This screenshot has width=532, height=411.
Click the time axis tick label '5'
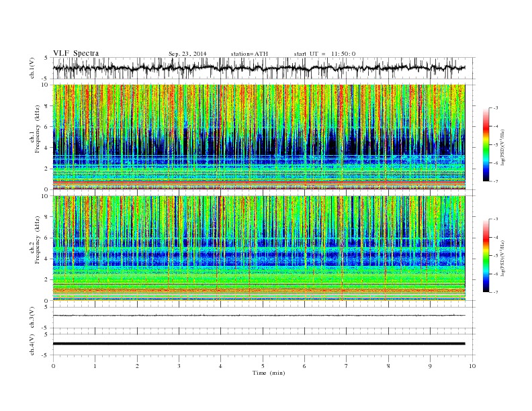coord(263,366)
